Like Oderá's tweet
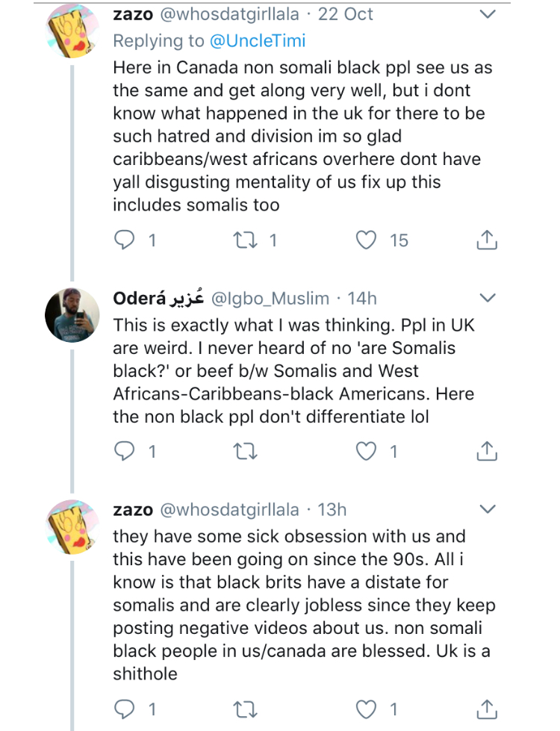The width and height of the screenshot is (560, 731). tap(365, 452)
